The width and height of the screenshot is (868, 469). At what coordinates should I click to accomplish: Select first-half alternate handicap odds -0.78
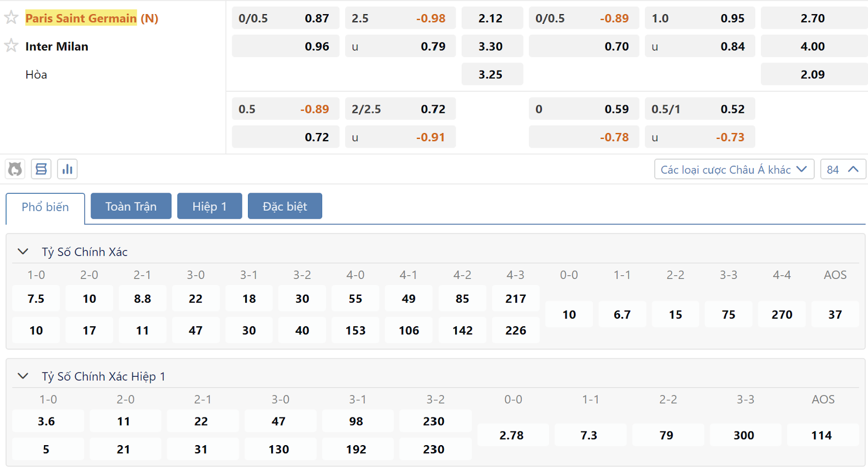click(x=584, y=137)
